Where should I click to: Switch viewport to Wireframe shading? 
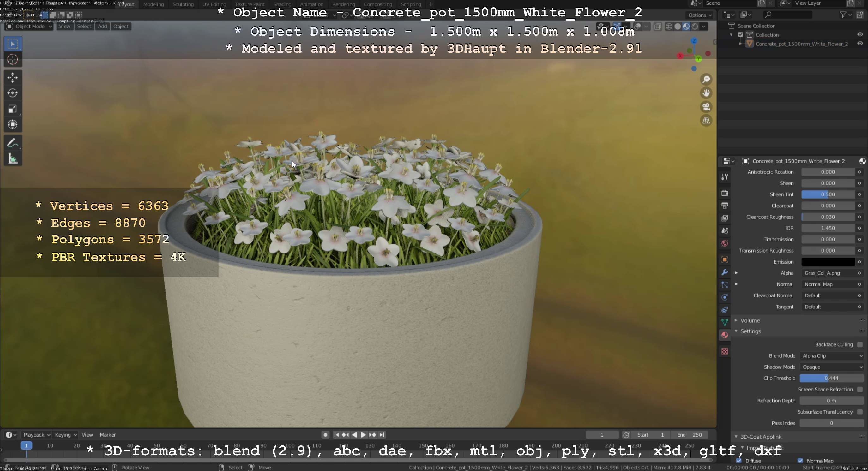point(669,27)
